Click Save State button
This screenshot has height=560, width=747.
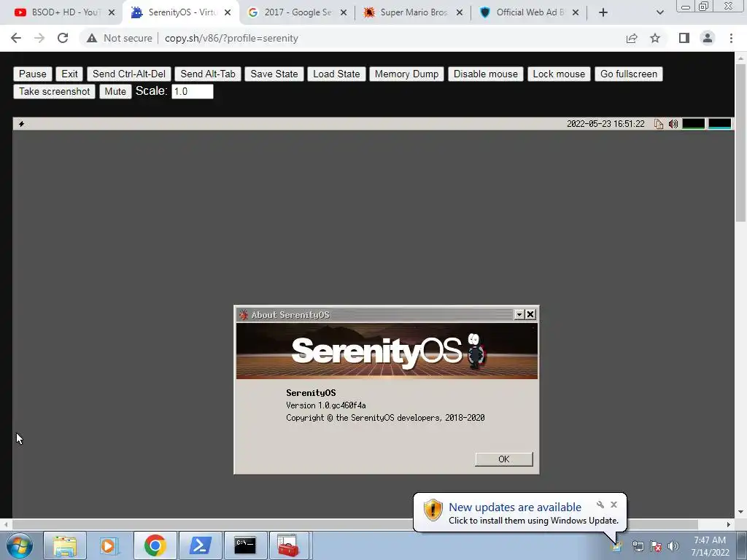point(274,74)
